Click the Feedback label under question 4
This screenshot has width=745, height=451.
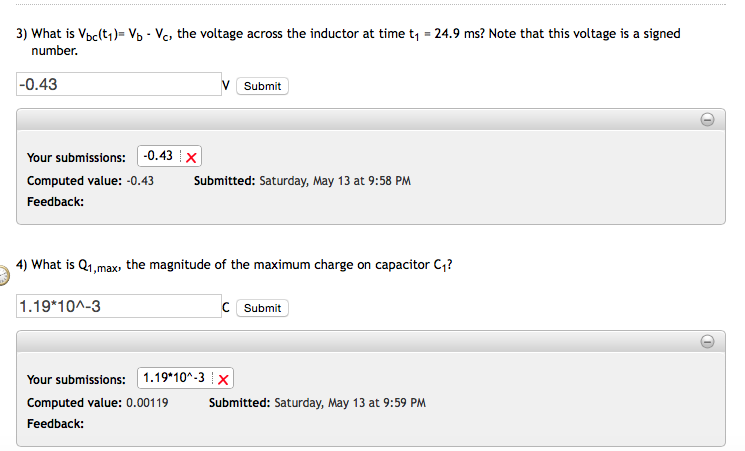click(55, 423)
